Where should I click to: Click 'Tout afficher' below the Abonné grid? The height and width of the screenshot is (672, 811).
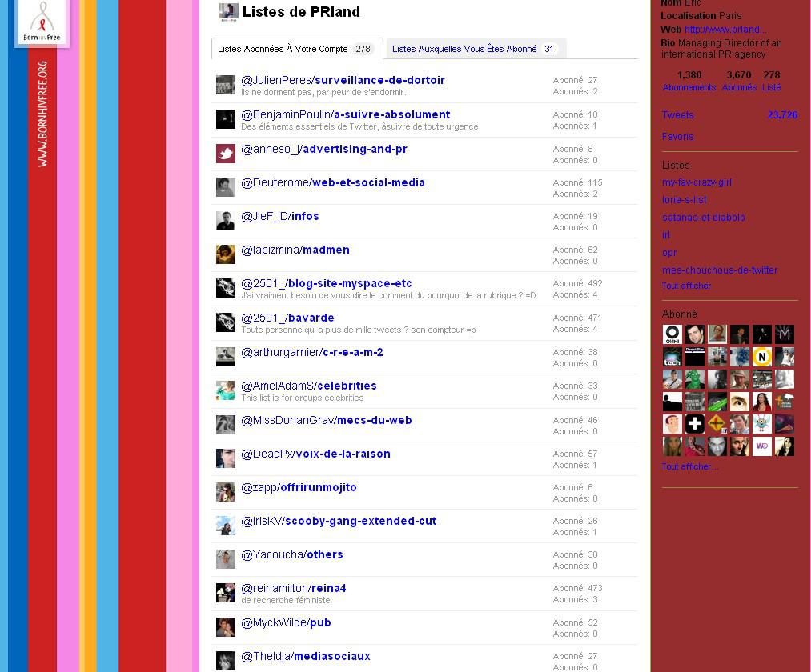(689, 466)
